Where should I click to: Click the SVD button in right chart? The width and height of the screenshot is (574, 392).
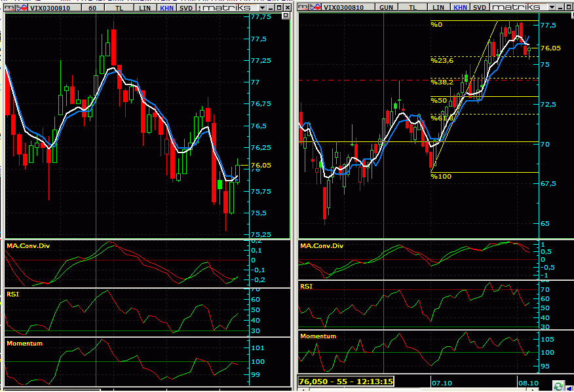[480, 7]
